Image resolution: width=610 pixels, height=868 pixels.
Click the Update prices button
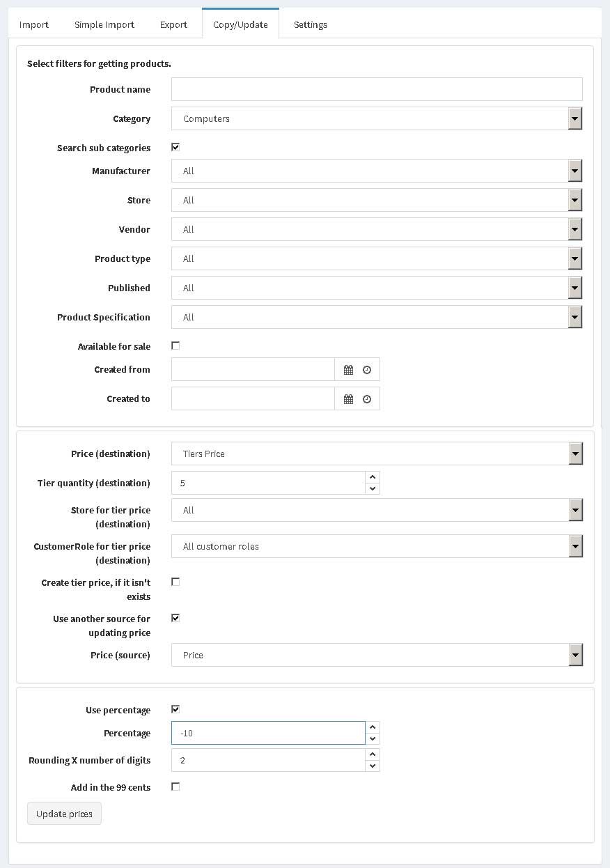pos(64,814)
